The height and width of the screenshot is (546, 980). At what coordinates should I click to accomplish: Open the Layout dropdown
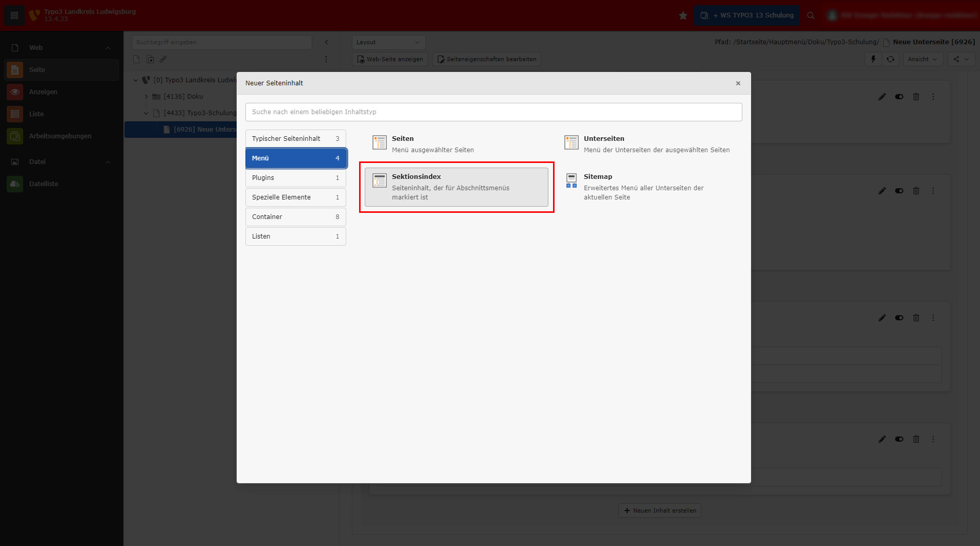[388, 42]
